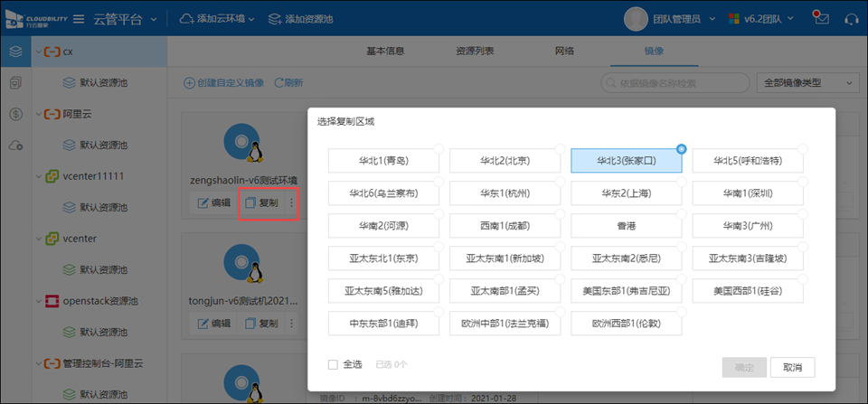Click the headset support icon
Viewport: 868px width, 404px height.
851,19
